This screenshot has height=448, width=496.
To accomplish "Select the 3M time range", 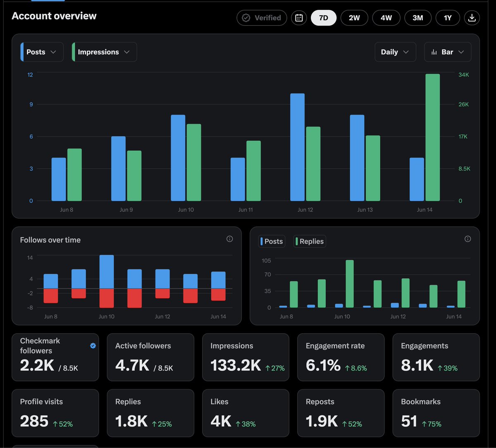I will [x=418, y=18].
